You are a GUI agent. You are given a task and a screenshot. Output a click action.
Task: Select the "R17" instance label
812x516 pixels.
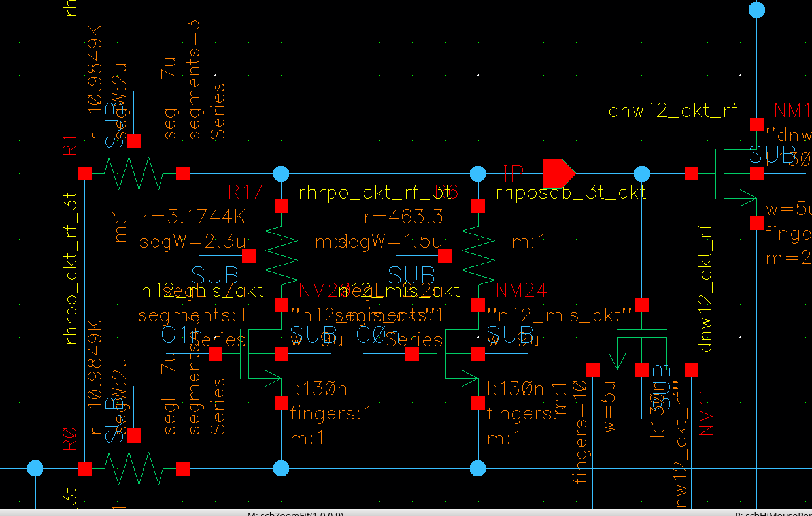pos(245,192)
